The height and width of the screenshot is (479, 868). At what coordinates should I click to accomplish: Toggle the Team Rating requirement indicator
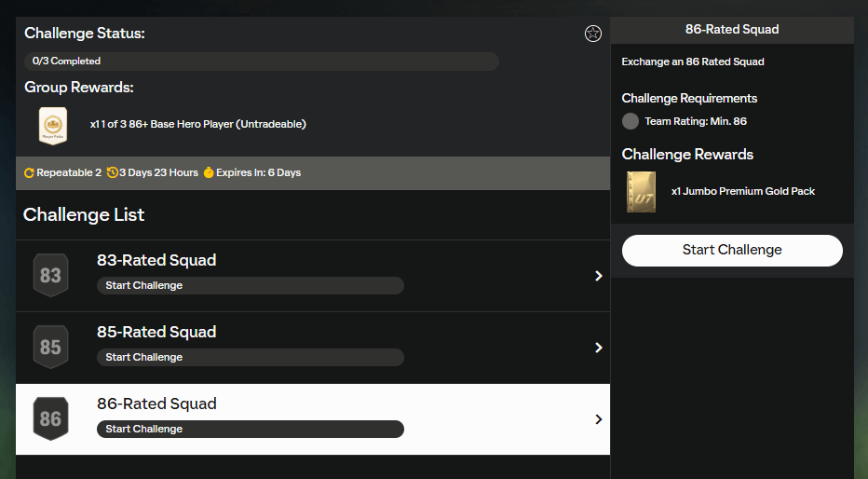(x=631, y=121)
